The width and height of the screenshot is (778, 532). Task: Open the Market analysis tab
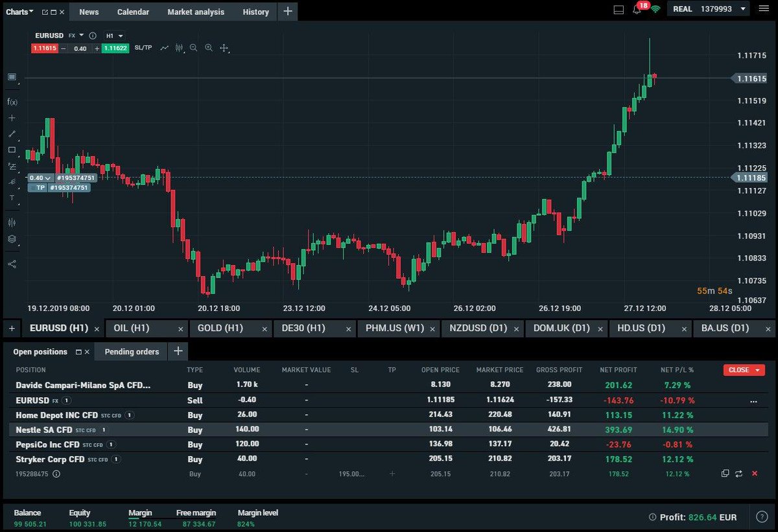pos(196,12)
